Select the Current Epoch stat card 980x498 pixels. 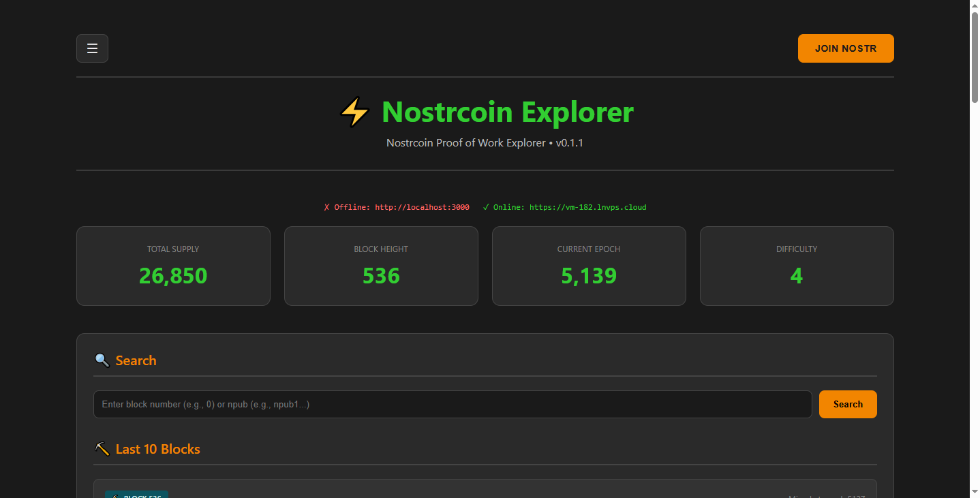(x=589, y=266)
